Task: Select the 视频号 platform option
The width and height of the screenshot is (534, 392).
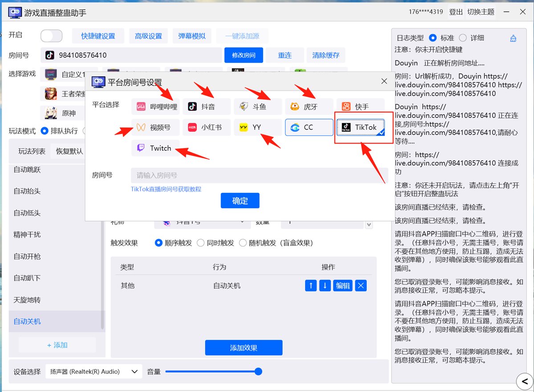Action: point(155,128)
